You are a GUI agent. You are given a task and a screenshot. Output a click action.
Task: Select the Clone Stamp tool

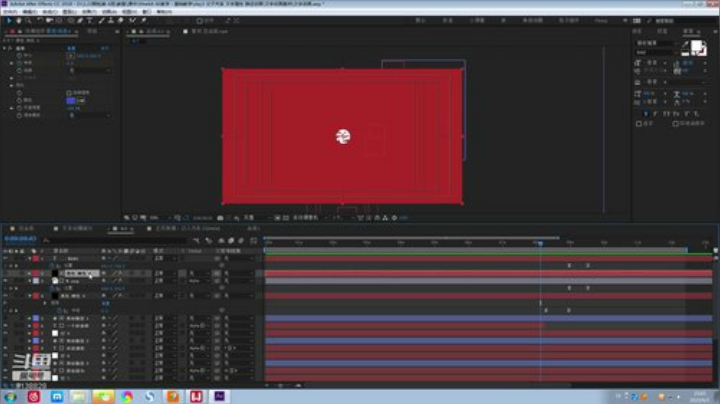click(x=111, y=21)
